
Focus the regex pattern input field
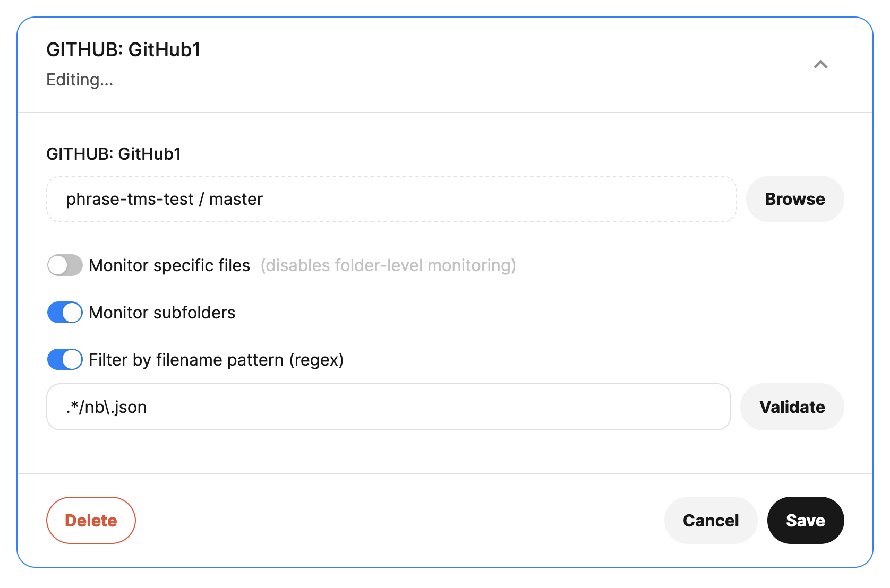click(389, 407)
